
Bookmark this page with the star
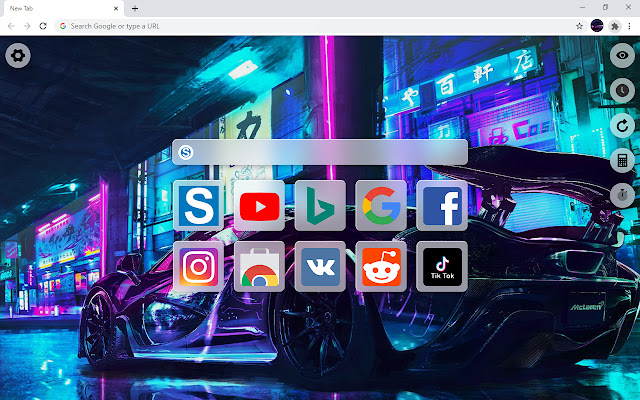pyautogui.click(x=579, y=26)
